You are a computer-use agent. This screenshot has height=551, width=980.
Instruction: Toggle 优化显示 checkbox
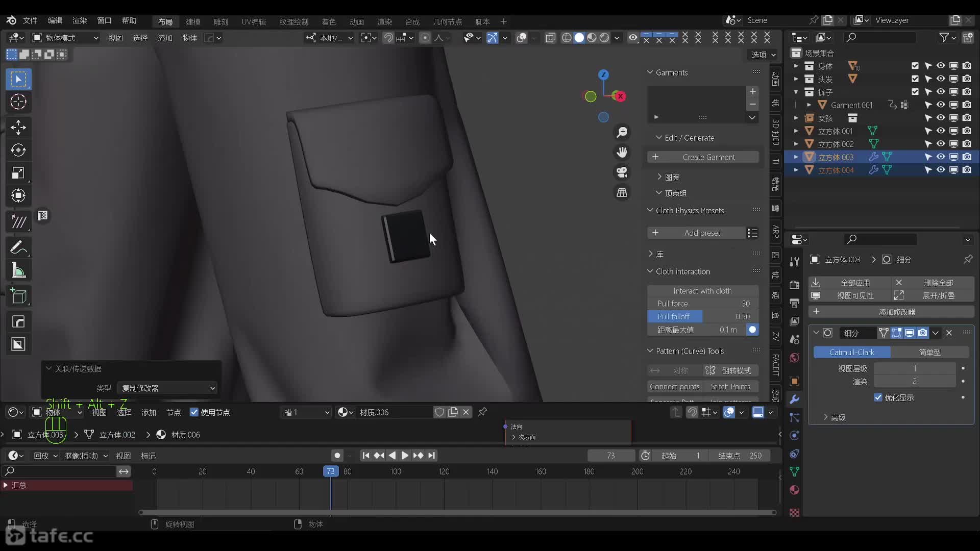coord(878,397)
